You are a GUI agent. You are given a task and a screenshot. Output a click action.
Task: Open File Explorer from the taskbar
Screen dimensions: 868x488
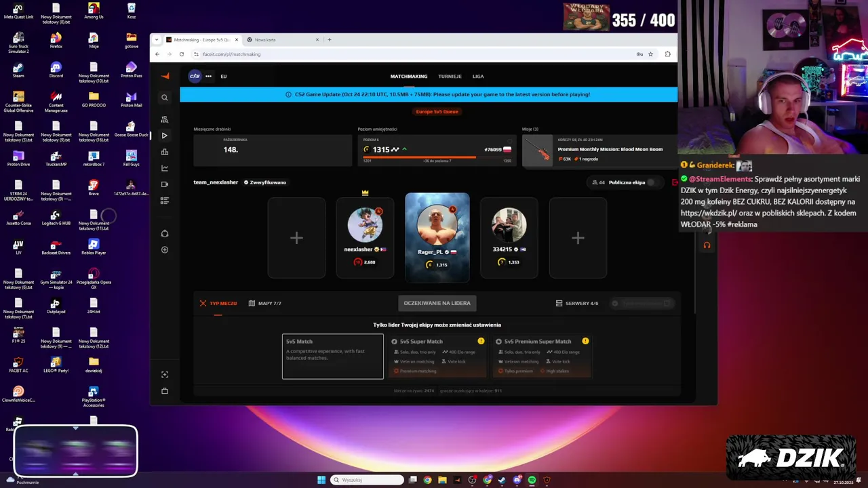(x=442, y=480)
